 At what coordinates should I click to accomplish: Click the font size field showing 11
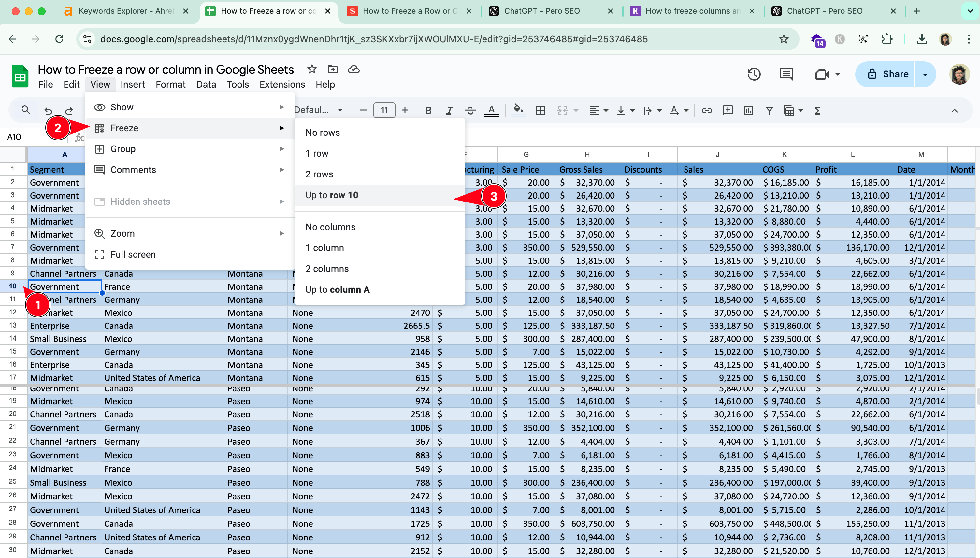pyautogui.click(x=384, y=110)
